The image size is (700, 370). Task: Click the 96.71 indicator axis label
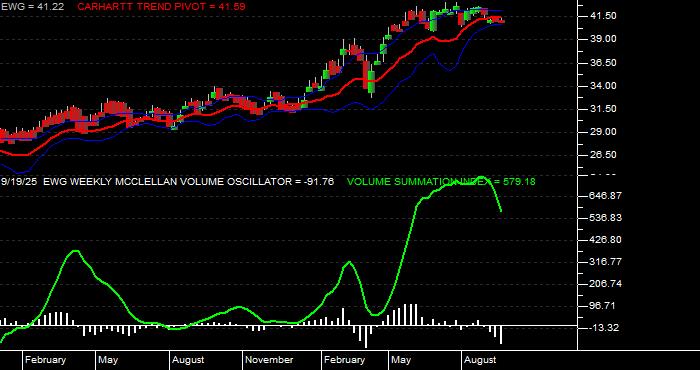(x=604, y=306)
